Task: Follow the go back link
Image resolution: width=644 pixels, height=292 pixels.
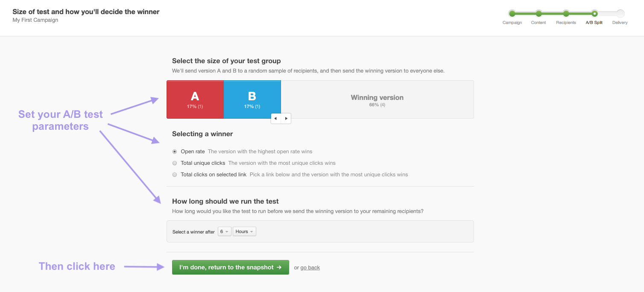Action: [x=310, y=267]
